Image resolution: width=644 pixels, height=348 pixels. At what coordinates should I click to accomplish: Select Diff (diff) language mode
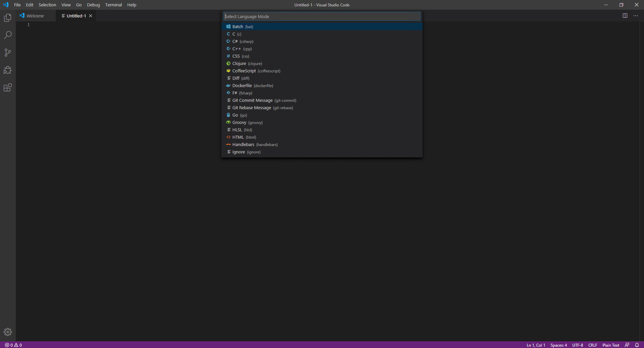[x=322, y=78]
